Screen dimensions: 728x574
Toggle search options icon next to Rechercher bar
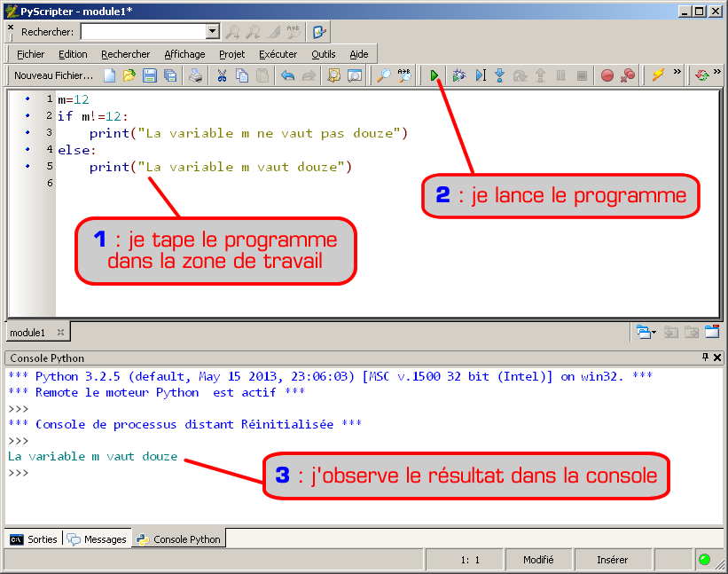coord(319,32)
